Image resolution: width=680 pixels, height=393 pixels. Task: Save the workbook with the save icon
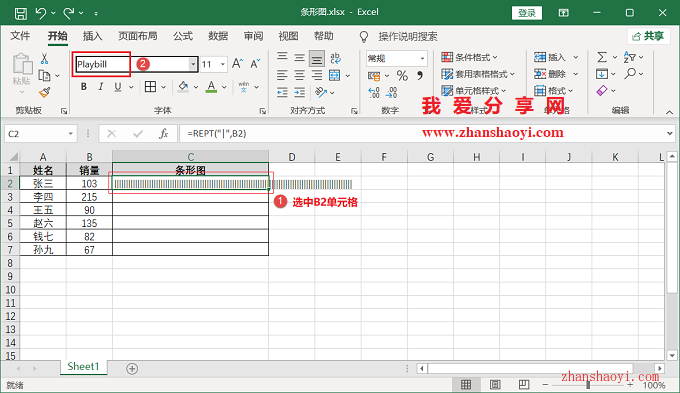pyautogui.click(x=20, y=13)
